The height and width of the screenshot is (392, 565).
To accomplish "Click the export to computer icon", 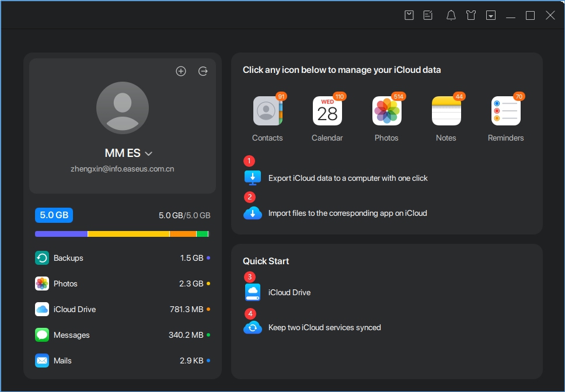I will coord(253,178).
